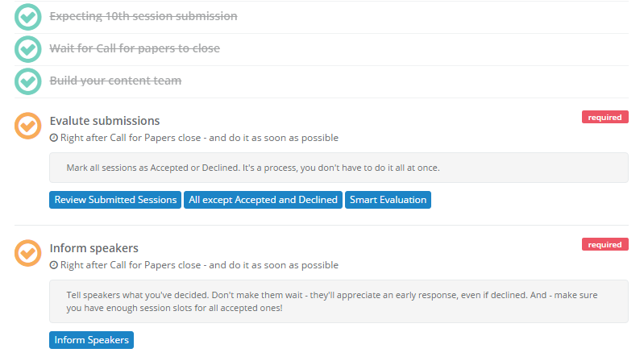Toggle the Wait for Call for papers checkmark
This screenshot has height=361, width=644.
(x=28, y=49)
